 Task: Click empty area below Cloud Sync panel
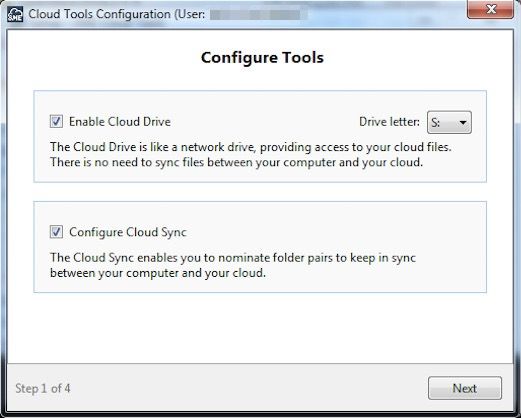(x=260, y=328)
